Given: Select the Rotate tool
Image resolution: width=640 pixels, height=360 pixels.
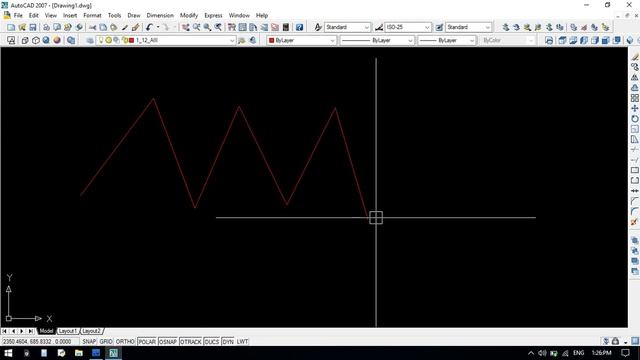Looking at the screenshot, I should pos(635,119).
